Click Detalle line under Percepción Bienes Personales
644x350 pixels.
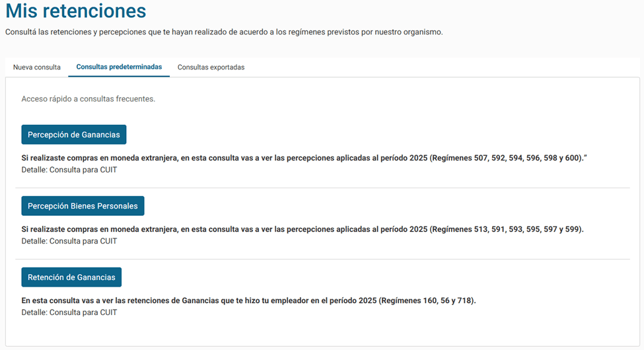point(69,241)
